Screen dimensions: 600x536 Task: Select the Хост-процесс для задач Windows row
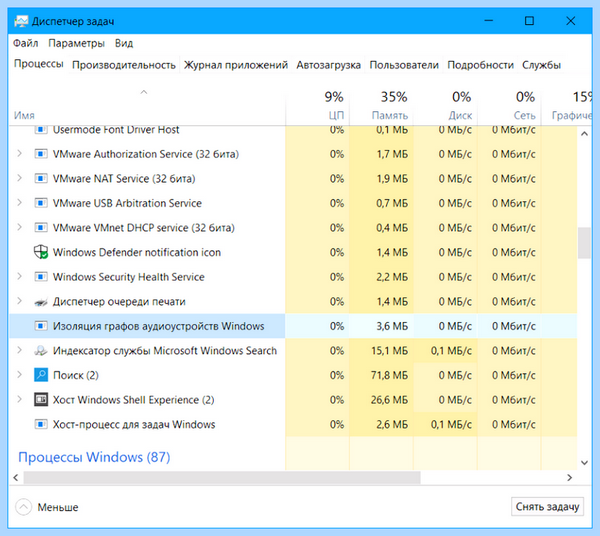(293, 424)
